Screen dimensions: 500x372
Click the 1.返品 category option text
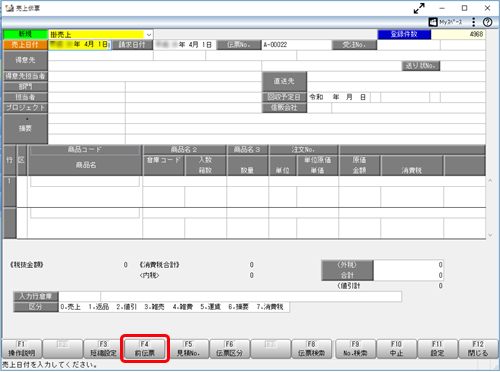point(99,307)
